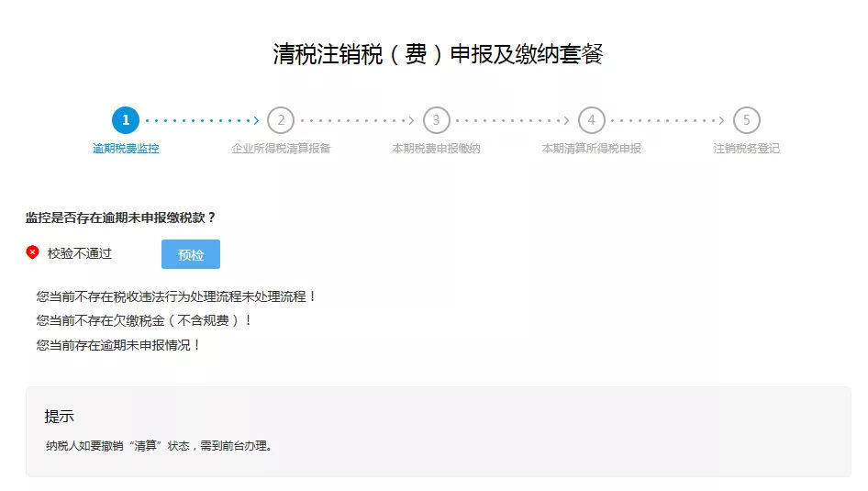Select step 1 circle 逾期税费监控
This screenshot has height=491, width=868.
coord(126,120)
